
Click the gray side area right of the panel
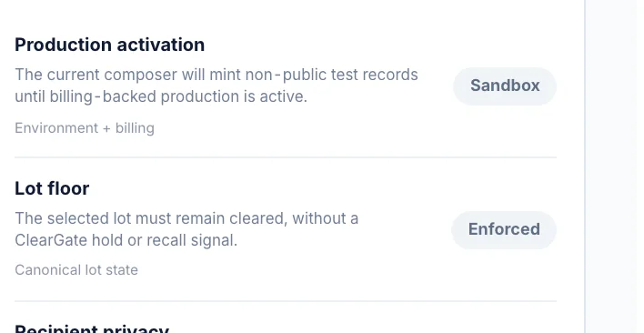[x=615, y=166]
